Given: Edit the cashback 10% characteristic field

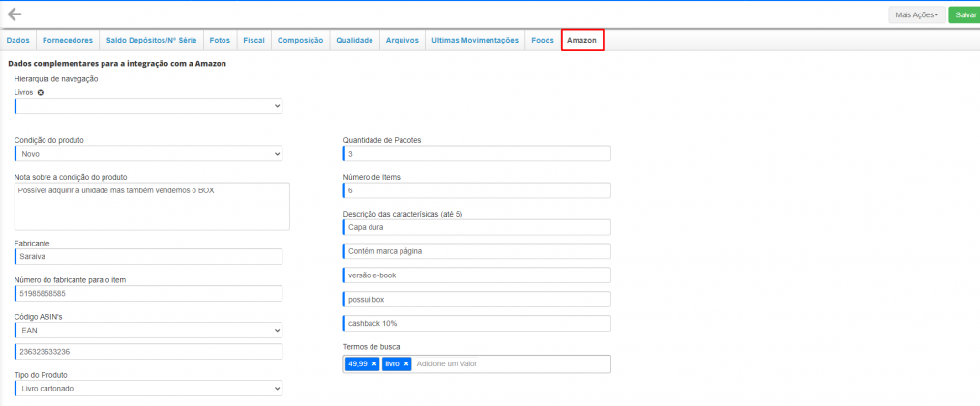Looking at the screenshot, I should (477, 324).
